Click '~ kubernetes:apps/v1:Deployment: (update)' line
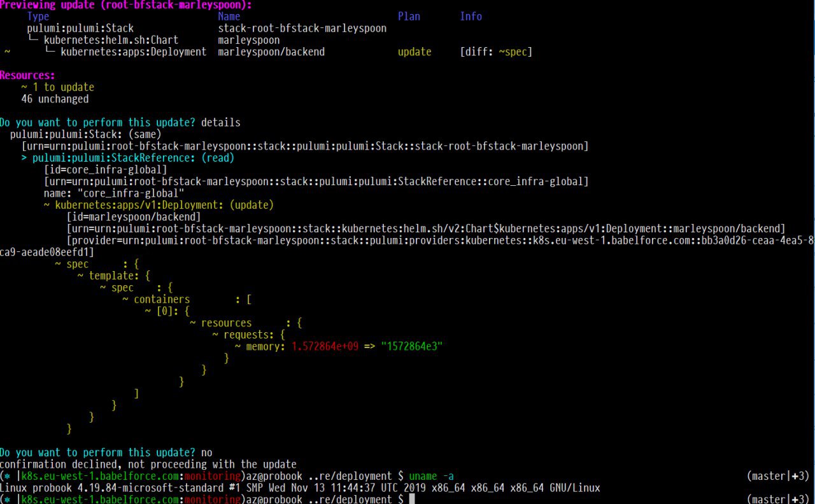Screen dimensions: 815x504 [x=159, y=205]
